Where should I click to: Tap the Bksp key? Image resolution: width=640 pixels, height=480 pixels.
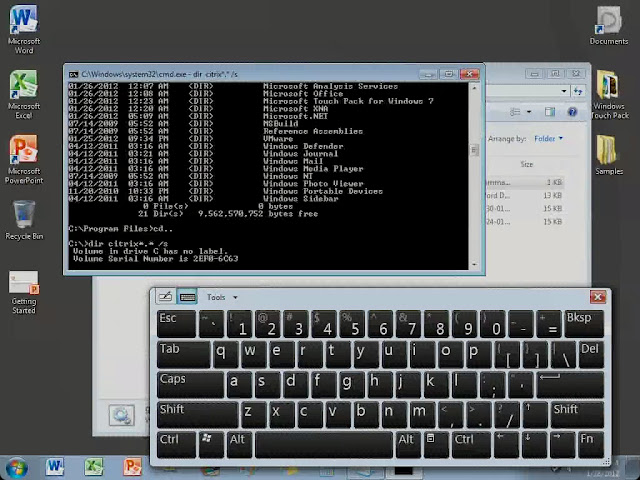[x=584, y=324]
